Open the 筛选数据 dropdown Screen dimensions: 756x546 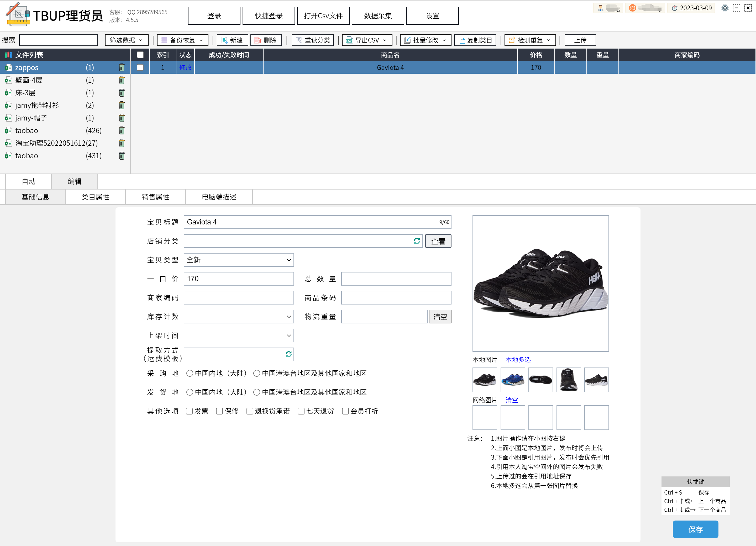point(126,40)
